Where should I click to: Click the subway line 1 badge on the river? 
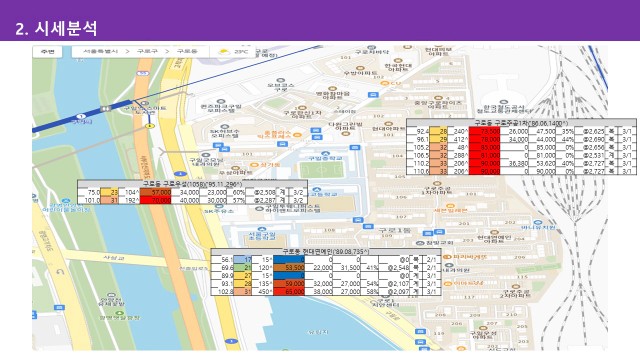81,117
